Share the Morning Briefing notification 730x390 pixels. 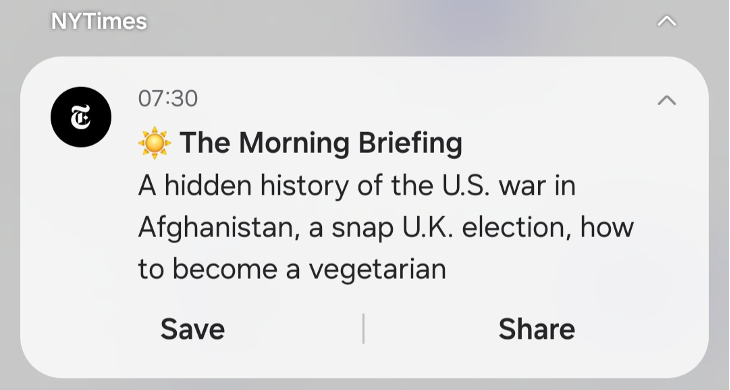(537, 329)
